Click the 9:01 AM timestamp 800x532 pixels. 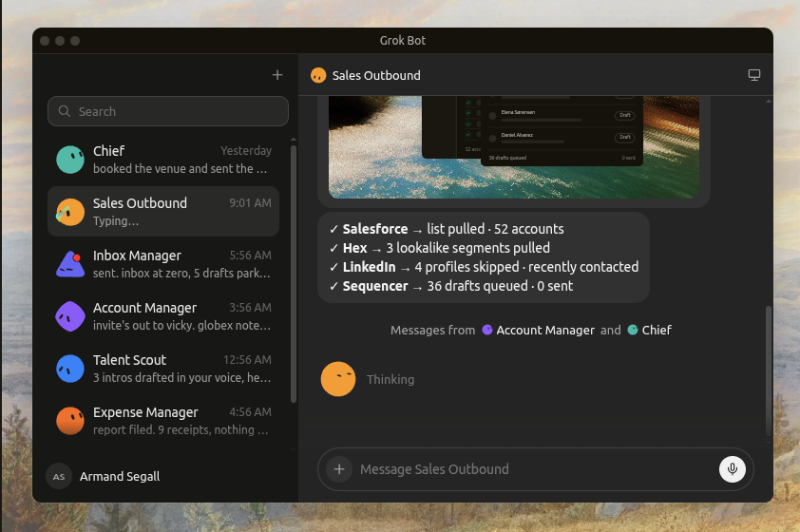(250, 203)
